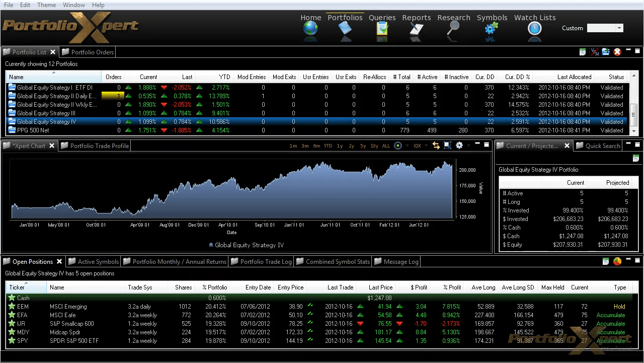Select Global Equity Strategy II Daily row
This screenshot has width=644, height=363.
[x=317, y=96]
